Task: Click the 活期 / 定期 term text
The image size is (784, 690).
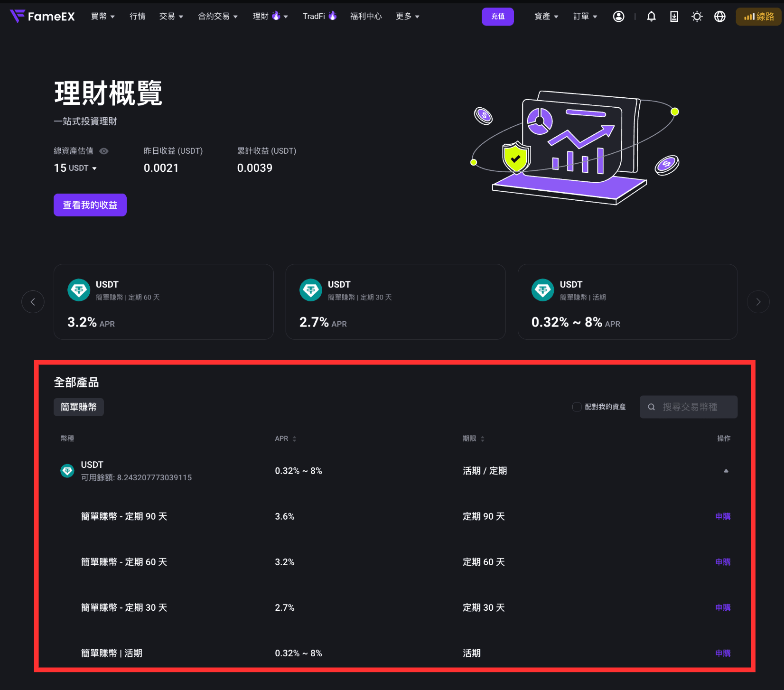Action: [485, 471]
